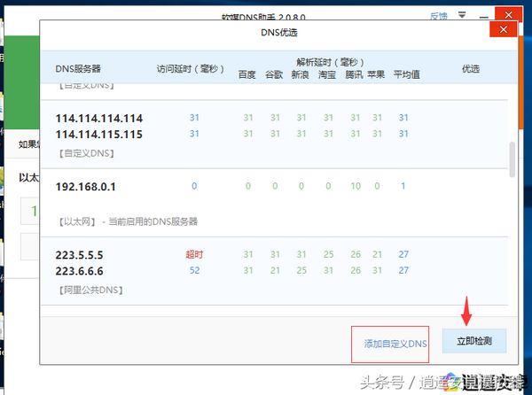Open the dropdown menu icon beside 反馈
532x395 pixels.
tap(462, 15)
